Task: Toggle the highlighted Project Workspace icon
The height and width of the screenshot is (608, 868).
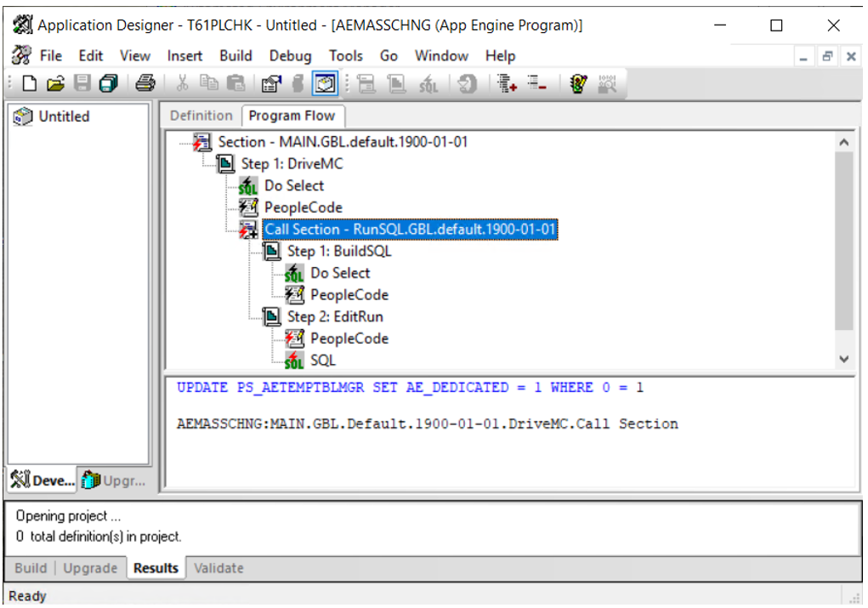Action: pyautogui.click(x=325, y=83)
